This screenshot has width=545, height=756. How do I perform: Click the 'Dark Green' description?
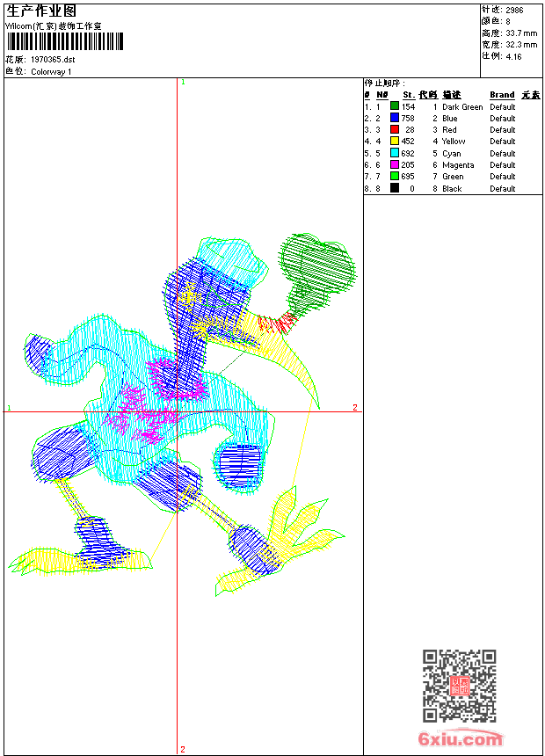click(462, 107)
